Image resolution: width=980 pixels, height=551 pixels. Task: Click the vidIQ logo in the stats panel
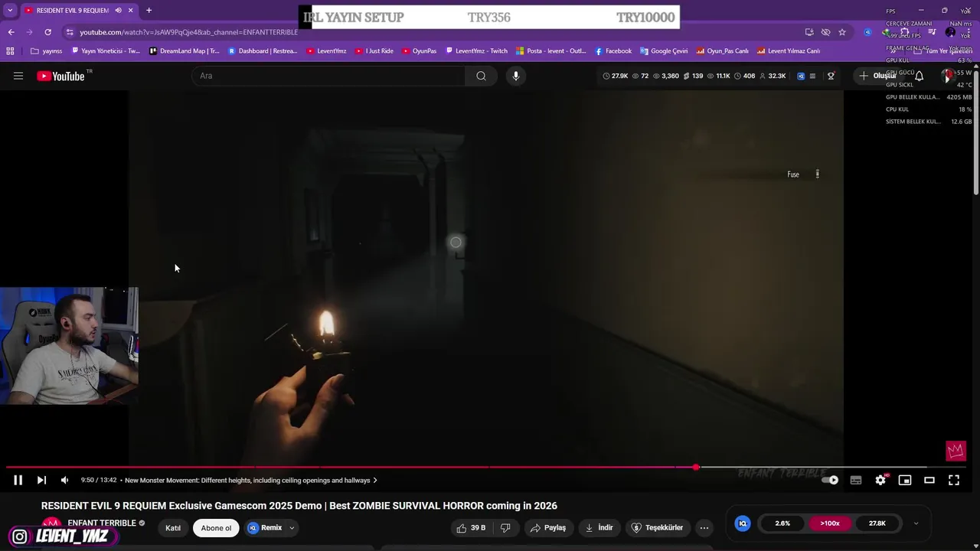coord(742,523)
